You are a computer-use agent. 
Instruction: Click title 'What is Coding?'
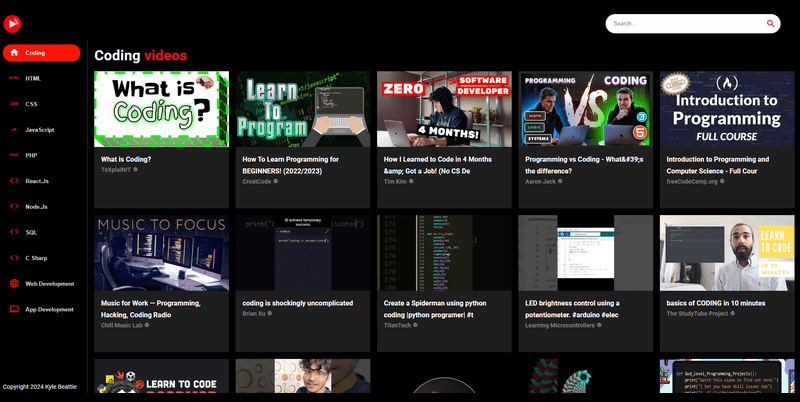126,159
